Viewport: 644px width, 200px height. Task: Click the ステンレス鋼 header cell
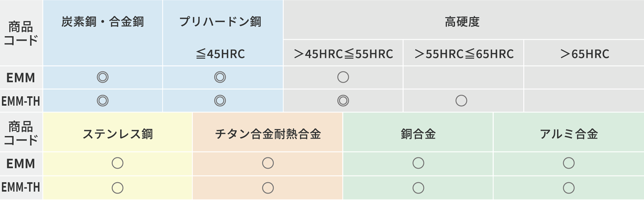[117, 134]
